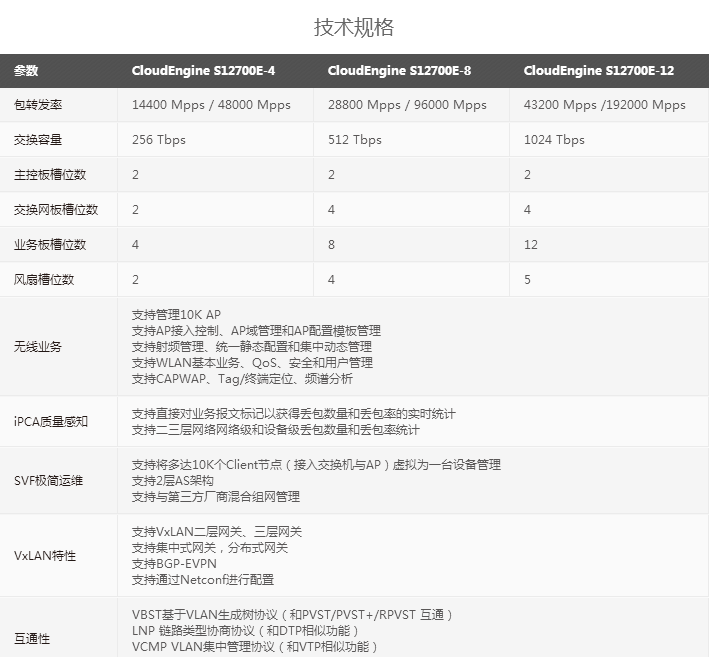Click the 支持与第三方厂商混合组网管理 line
711x657 pixels.
(x=215, y=496)
